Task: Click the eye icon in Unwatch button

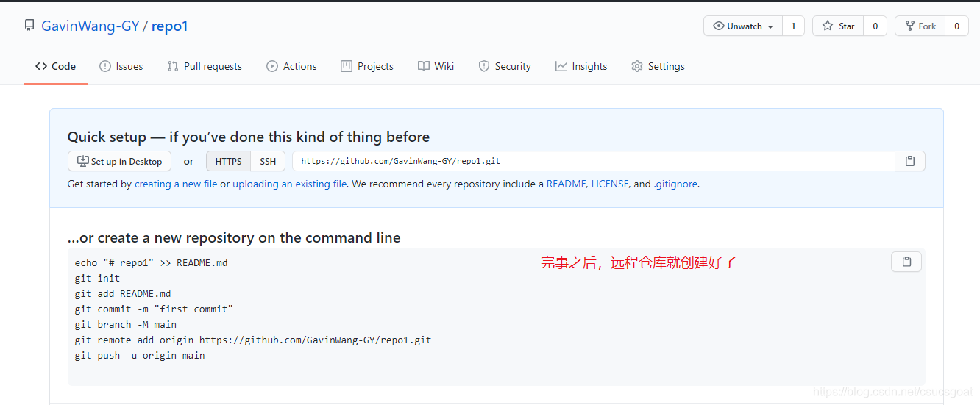Action: point(719,26)
